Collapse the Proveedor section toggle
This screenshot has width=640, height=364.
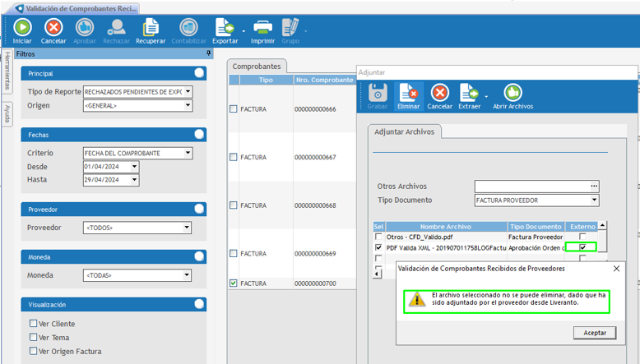point(199,209)
